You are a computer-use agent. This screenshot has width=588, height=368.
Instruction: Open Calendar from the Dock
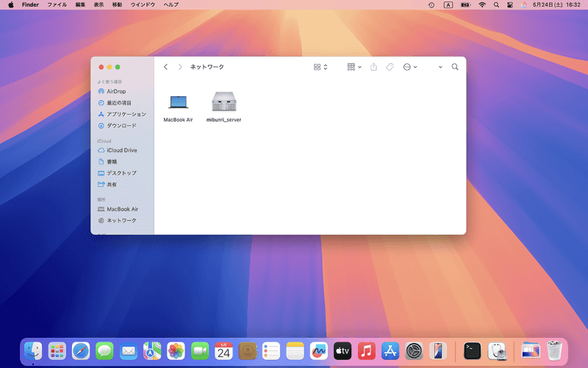tap(223, 352)
